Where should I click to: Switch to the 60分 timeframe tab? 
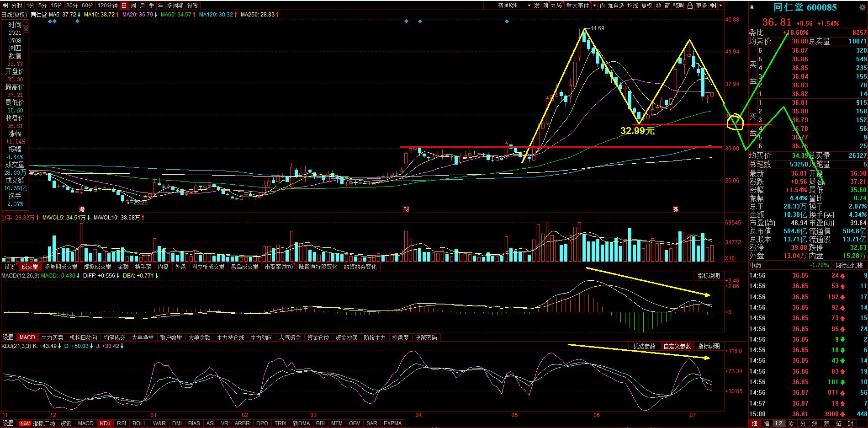[87, 5]
